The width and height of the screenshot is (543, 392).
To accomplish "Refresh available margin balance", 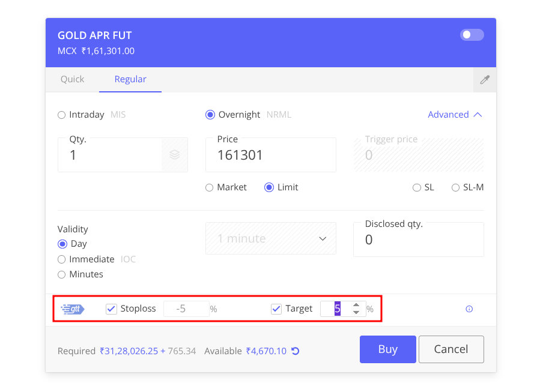I will point(296,351).
